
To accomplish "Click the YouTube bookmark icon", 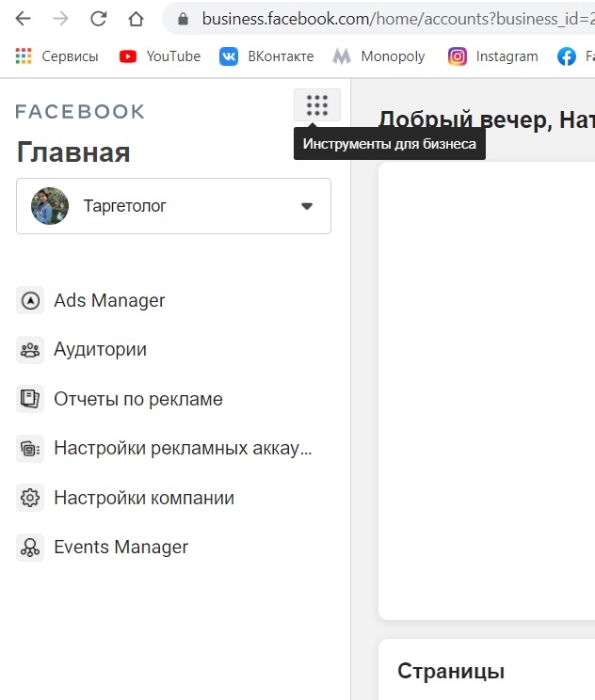I will click(128, 56).
